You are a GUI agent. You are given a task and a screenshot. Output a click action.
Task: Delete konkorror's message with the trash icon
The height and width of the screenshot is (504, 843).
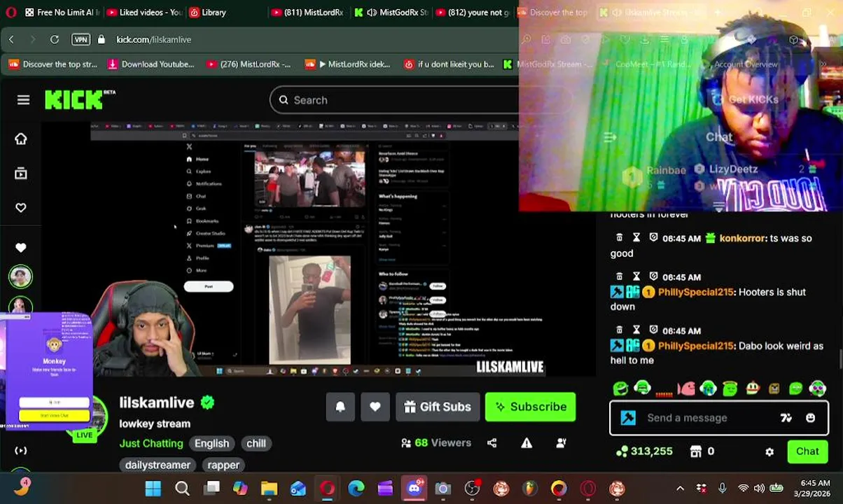click(619, 238)
